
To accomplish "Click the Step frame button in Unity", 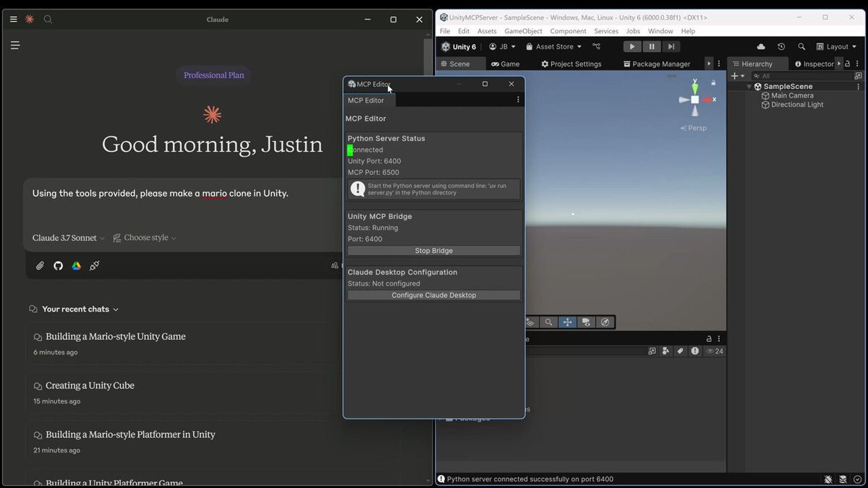I will click(671, 47).
